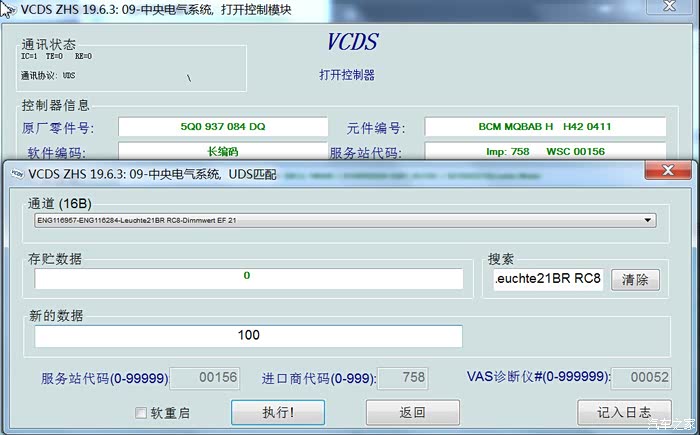Select the 存贮数据 stored value field
700x435 pixels.
click(x=248, y=277)
